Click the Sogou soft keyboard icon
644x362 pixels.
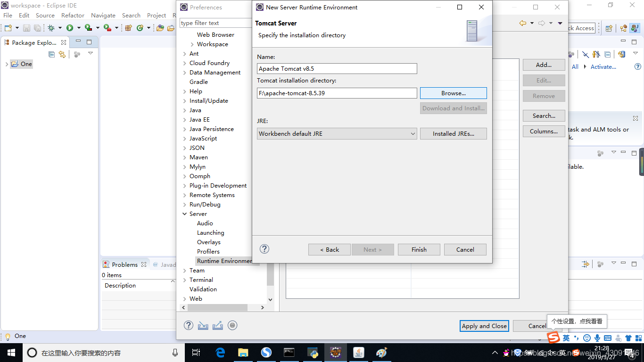608,337
